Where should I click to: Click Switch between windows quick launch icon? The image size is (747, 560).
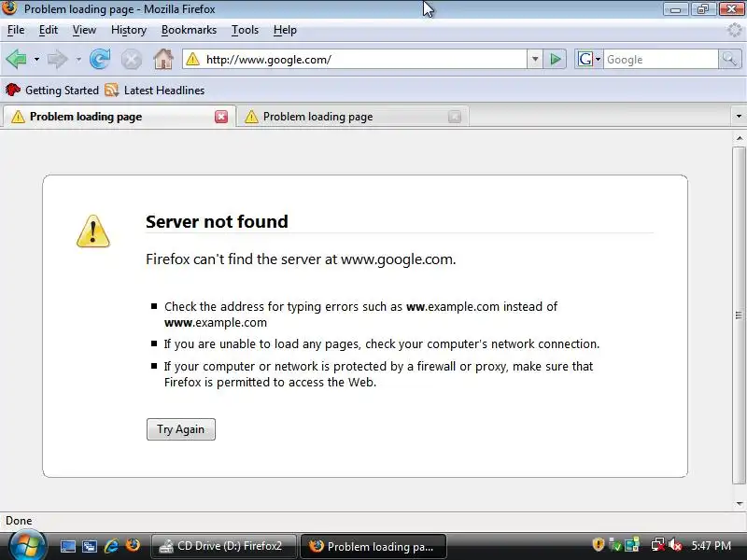pos(90,546)
